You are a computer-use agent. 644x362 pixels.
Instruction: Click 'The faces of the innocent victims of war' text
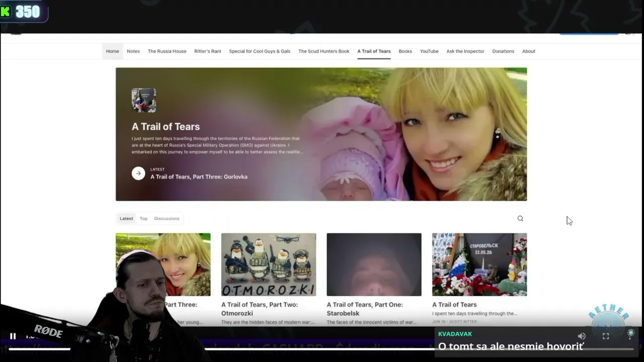pos(371,322)
